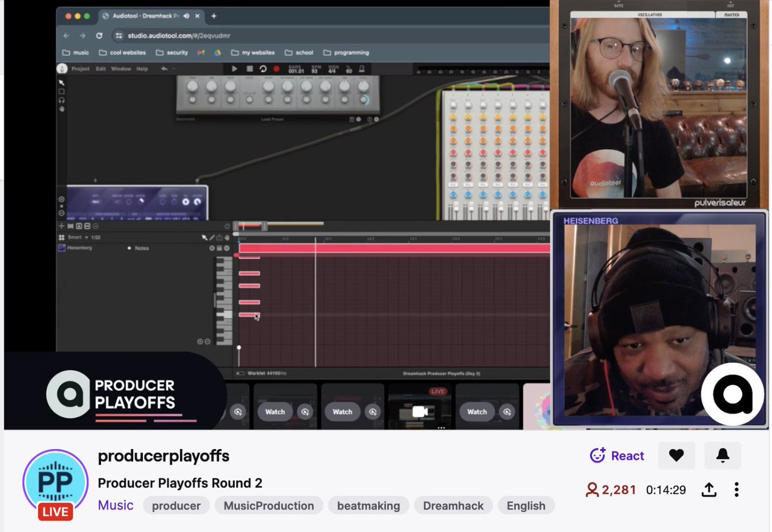
Task: Click the long pink note region on the Heisenberg track
Action: click(x=394, y=248)
